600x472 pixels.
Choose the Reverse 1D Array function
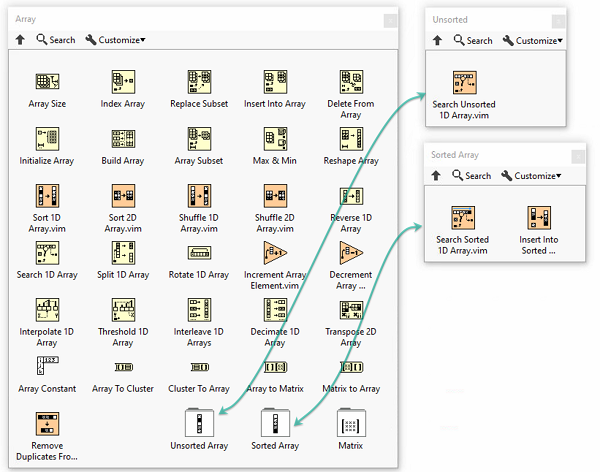(351, 196)
